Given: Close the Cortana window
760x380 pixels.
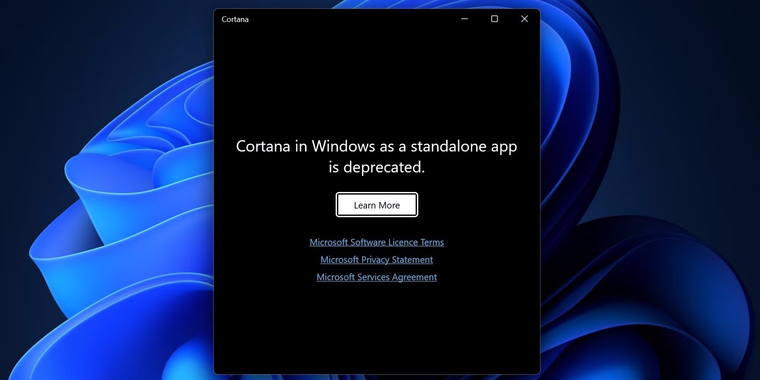Looking at the screenshot, I should [x=524, y=19].
